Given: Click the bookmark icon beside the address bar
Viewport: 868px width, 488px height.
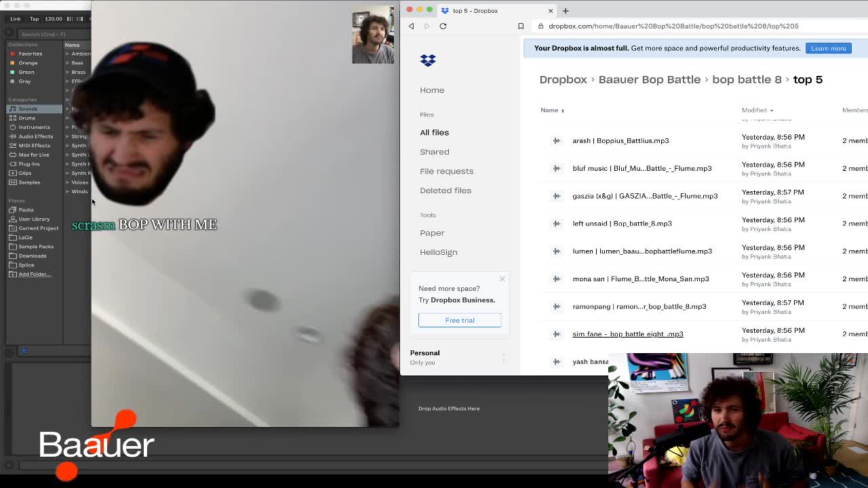Looking at the screenshot, I should [x=521, y=26].
